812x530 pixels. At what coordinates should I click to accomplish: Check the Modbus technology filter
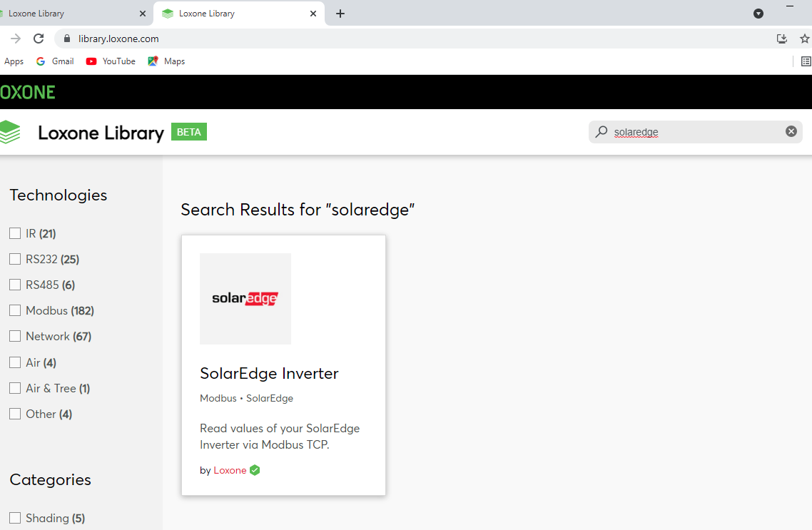(15, 310)
